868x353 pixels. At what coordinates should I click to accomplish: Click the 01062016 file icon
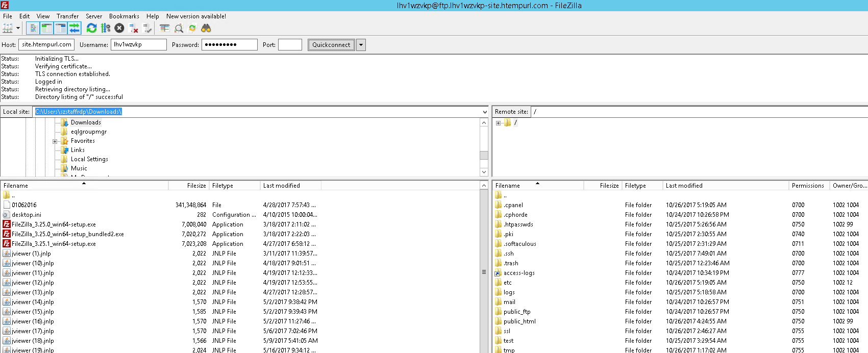coord(7,205)
